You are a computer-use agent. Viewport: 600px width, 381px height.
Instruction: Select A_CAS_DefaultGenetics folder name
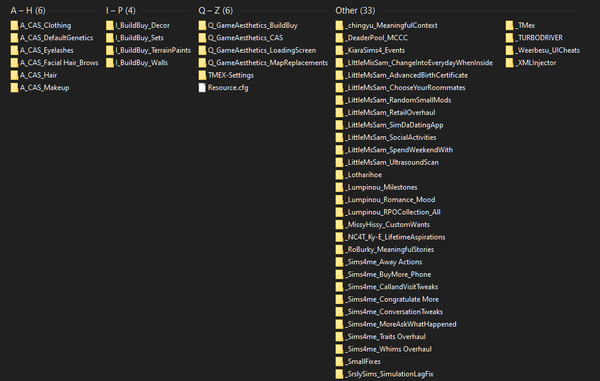click(x=57, y=38)
